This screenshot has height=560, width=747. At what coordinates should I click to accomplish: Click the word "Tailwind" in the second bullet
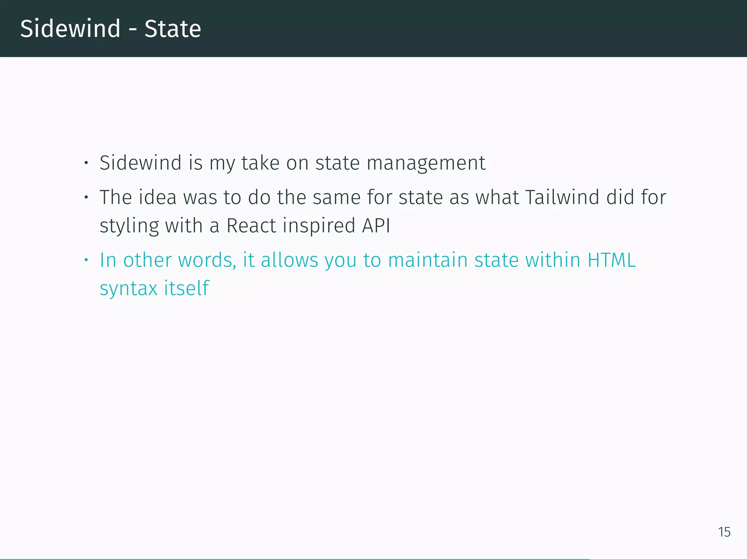(x=562, y=197)
